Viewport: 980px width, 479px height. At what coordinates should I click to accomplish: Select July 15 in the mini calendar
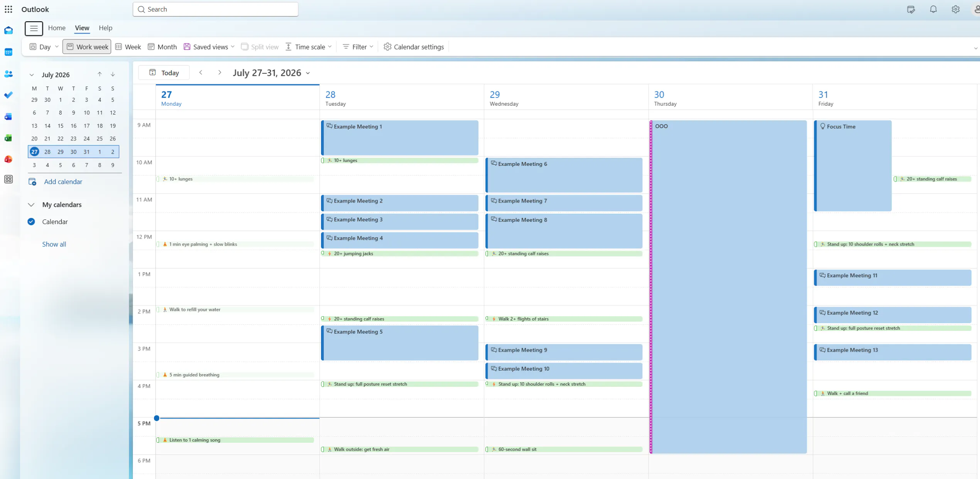click(60, 126)
